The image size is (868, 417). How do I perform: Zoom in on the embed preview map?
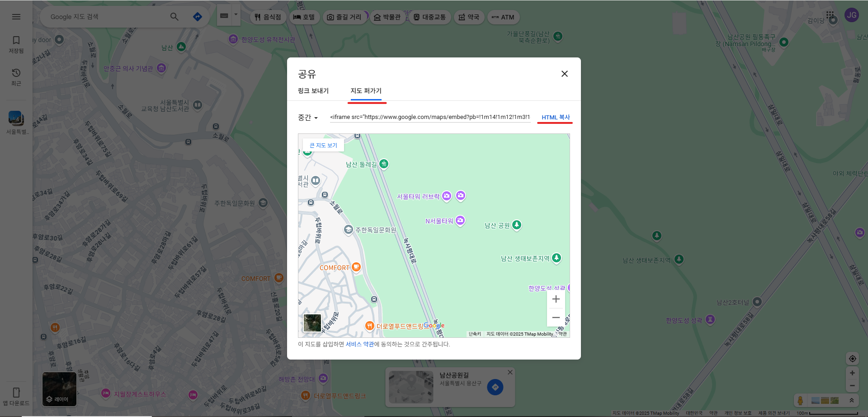(556, 299)
